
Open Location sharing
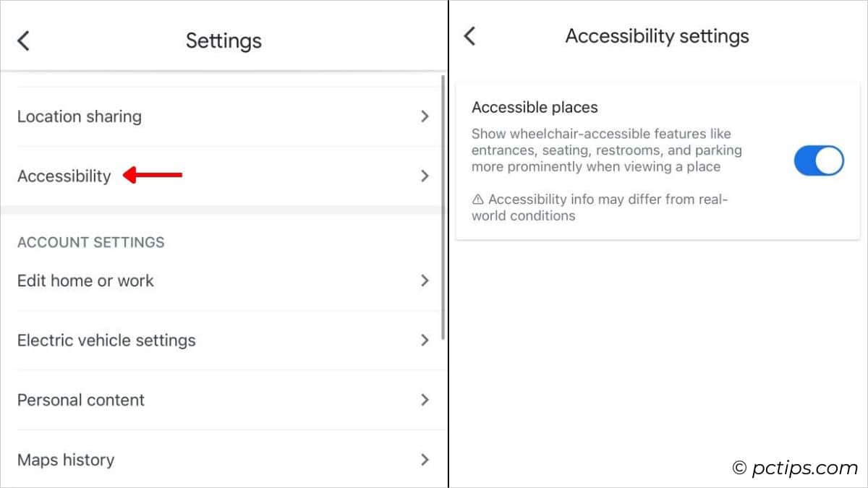click(80, 116)
